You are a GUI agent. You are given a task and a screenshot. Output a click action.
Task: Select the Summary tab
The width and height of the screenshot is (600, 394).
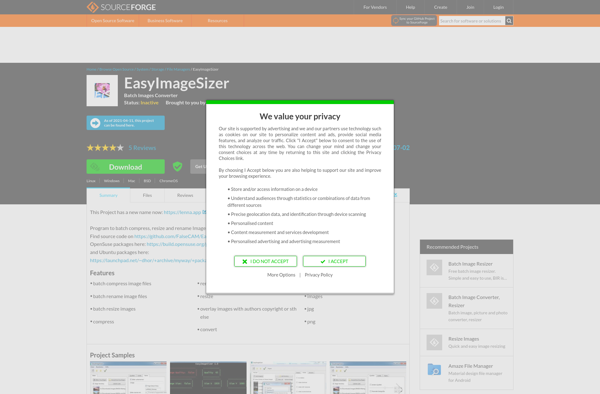(108, 195)
